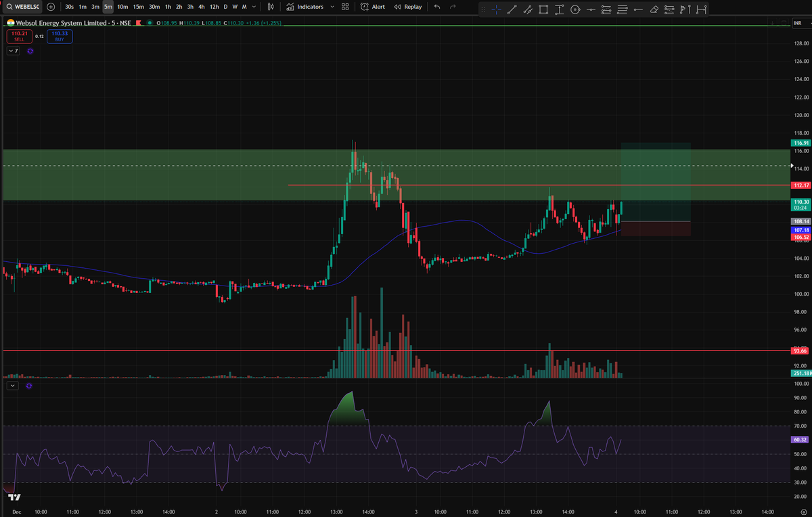Click the undo arrow icon

click(436, 7)
